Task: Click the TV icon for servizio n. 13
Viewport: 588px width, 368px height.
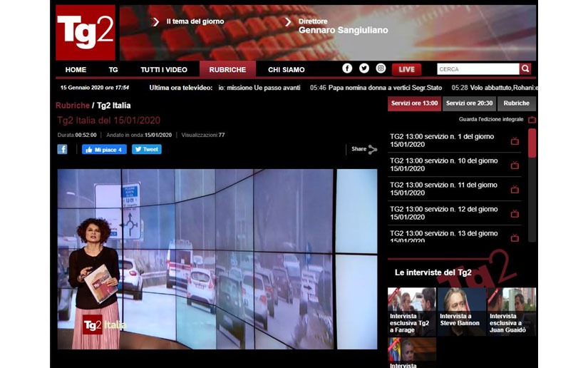Action: tap(515, 237)
